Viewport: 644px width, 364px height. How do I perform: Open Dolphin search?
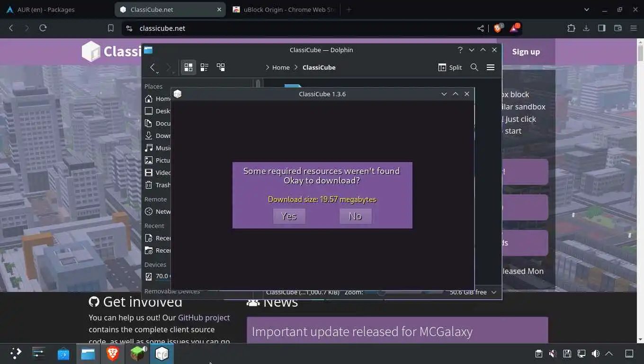[474, 67]
